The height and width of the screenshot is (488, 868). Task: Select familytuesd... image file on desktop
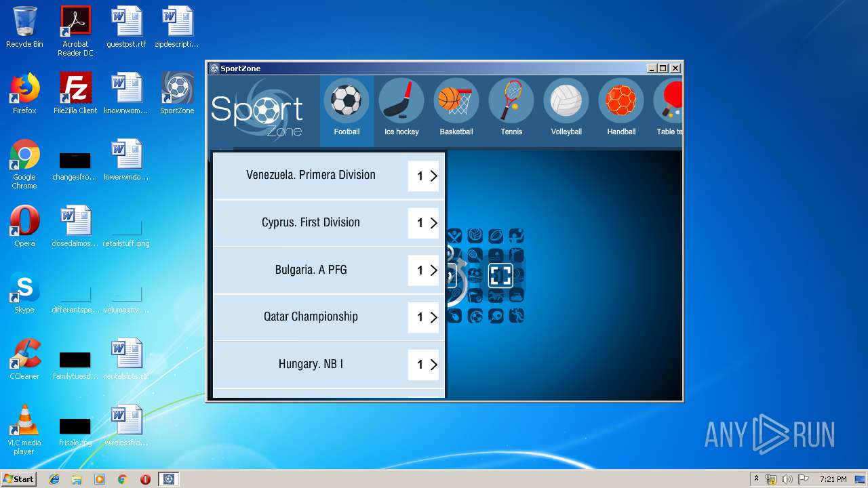coord(75,366)
